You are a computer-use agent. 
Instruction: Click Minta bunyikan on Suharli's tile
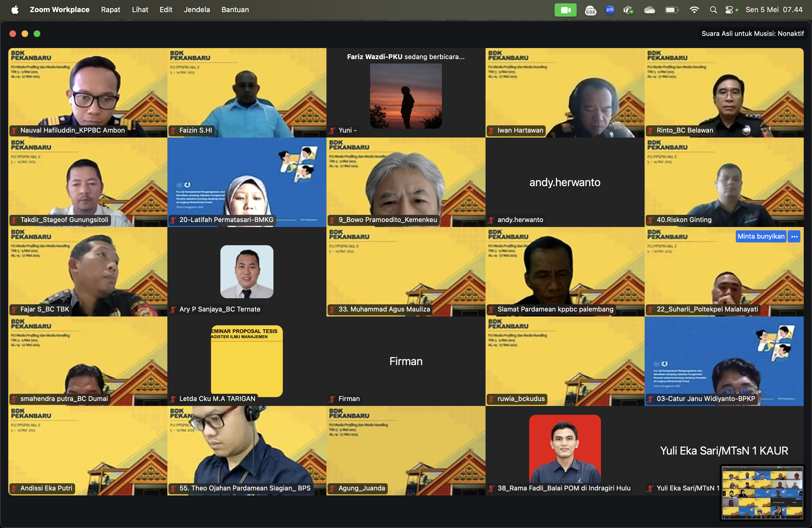coord(761,236)
